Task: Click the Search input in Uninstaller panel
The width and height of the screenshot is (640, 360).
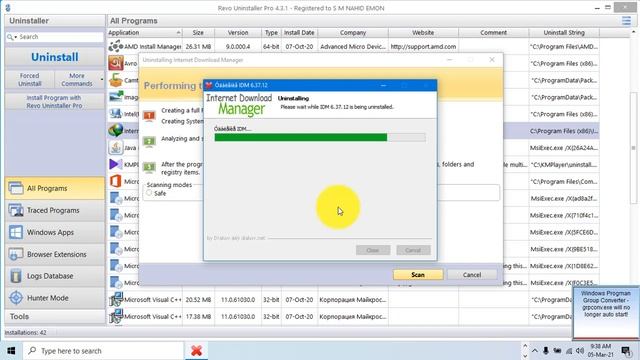Action: (55, 37)
